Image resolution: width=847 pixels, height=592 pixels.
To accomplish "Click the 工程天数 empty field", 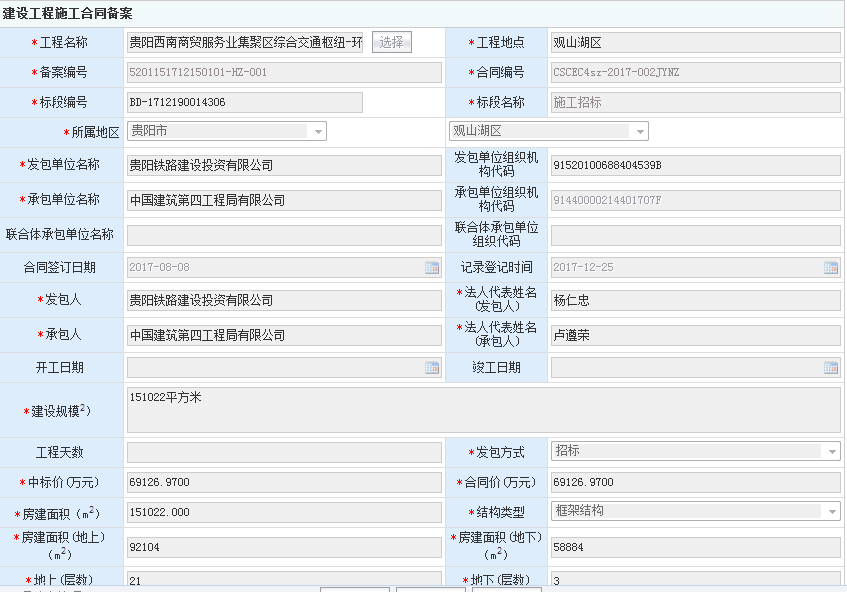I will (x=283, y=453).
